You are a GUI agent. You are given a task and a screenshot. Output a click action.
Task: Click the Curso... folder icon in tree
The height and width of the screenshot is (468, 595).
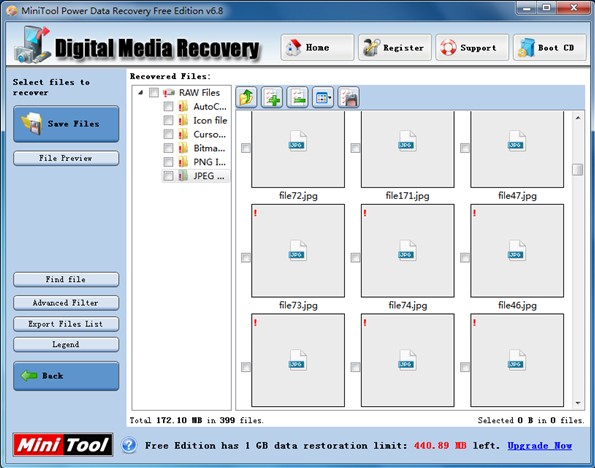(x=183, y=134)
